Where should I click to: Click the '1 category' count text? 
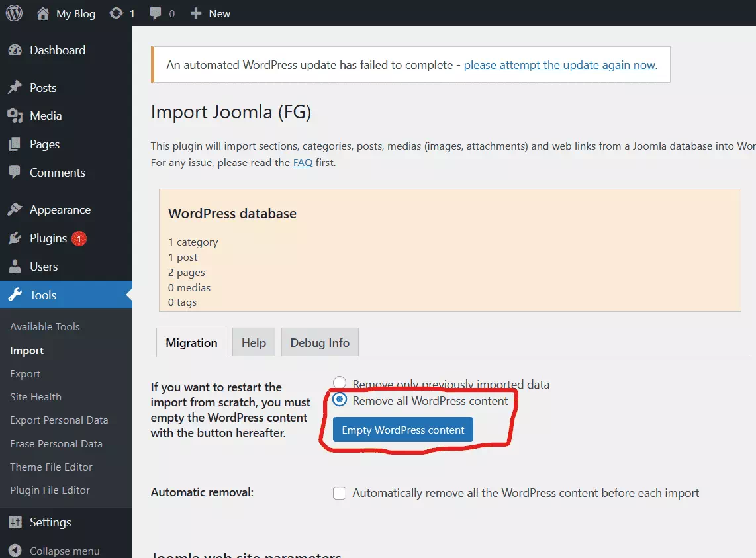pos(193,242)
